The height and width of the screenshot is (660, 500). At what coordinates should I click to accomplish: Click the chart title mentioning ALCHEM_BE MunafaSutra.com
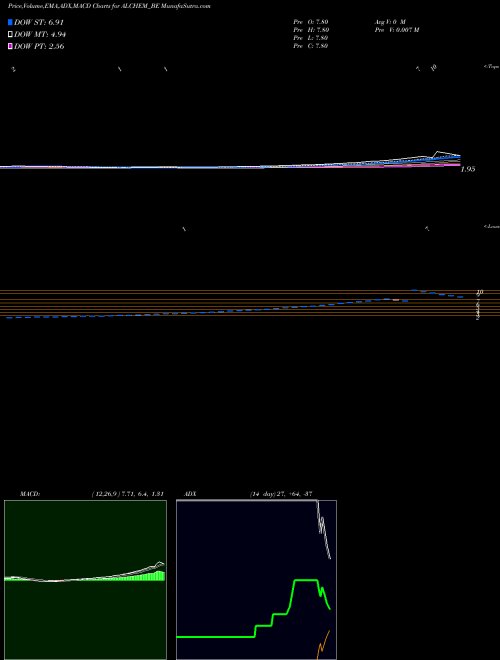tap(109, 6)
